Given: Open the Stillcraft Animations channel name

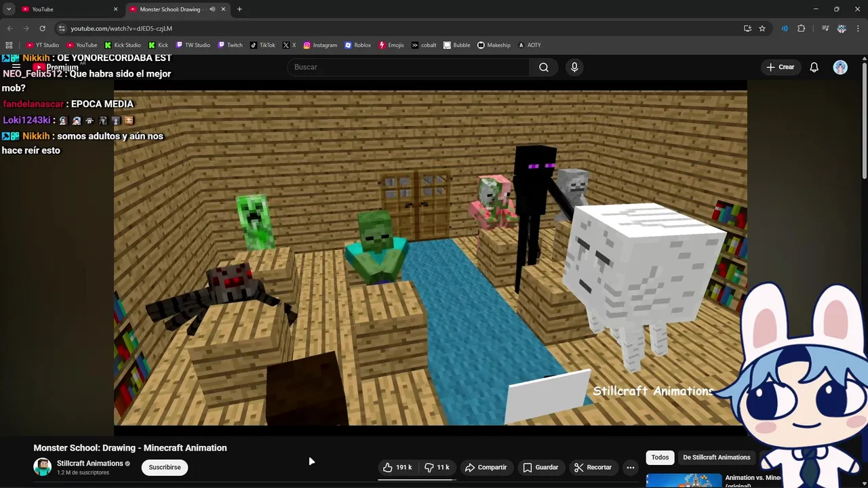Looking at the screenshot, I should [x=90, y=464].
